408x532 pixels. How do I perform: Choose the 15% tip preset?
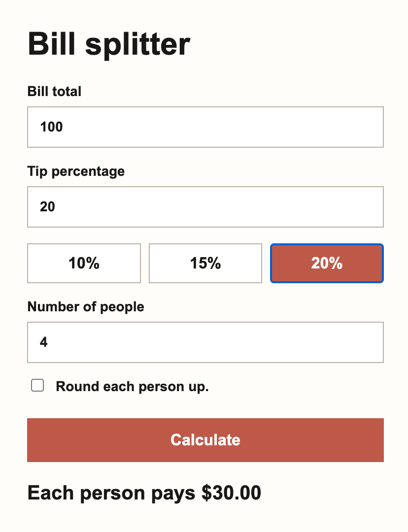[x=205, y=263]
